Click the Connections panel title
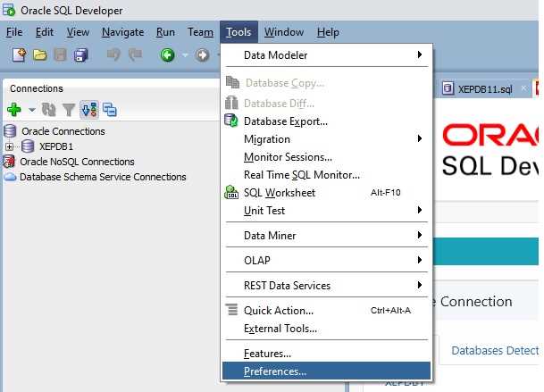This screenshot has height=392, width=544. tap(37, 88)
